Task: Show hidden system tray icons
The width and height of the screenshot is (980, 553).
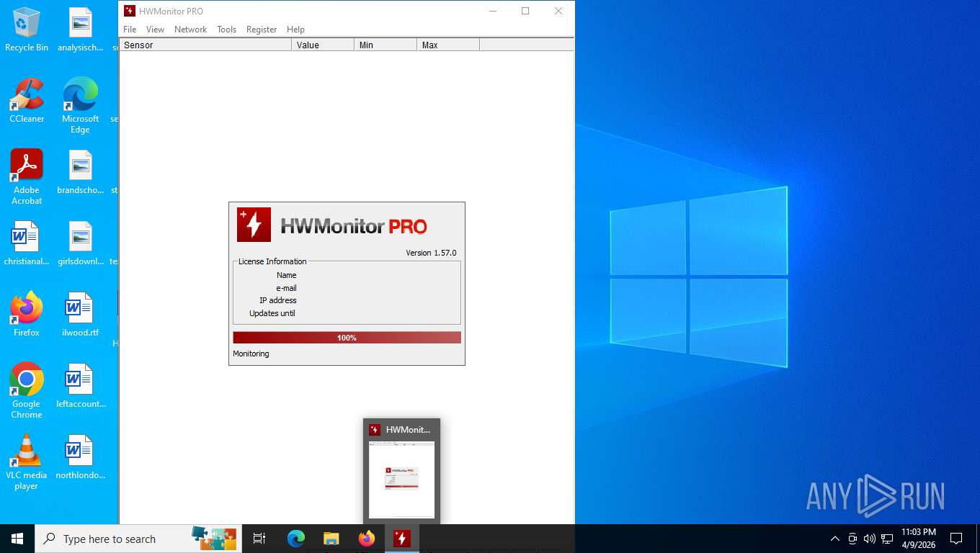Action: point(835,539)
